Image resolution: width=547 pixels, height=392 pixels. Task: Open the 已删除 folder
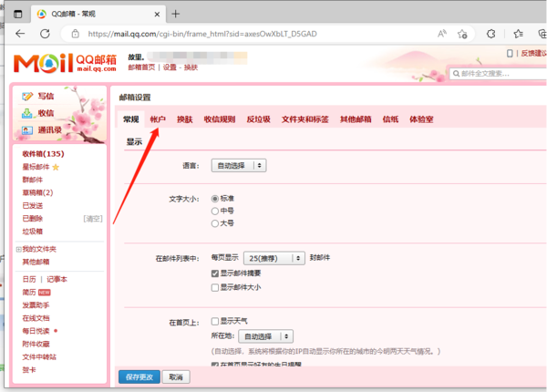pyautogui.click(x=33, y=219)
